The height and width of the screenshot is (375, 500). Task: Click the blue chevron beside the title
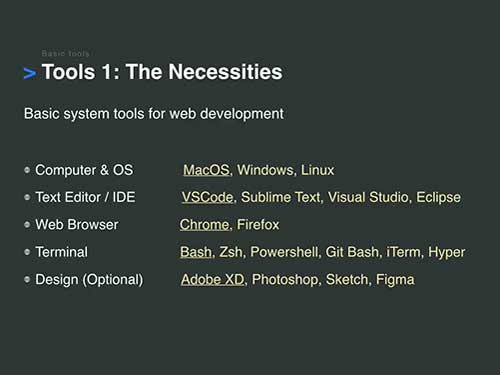(29, 73)
